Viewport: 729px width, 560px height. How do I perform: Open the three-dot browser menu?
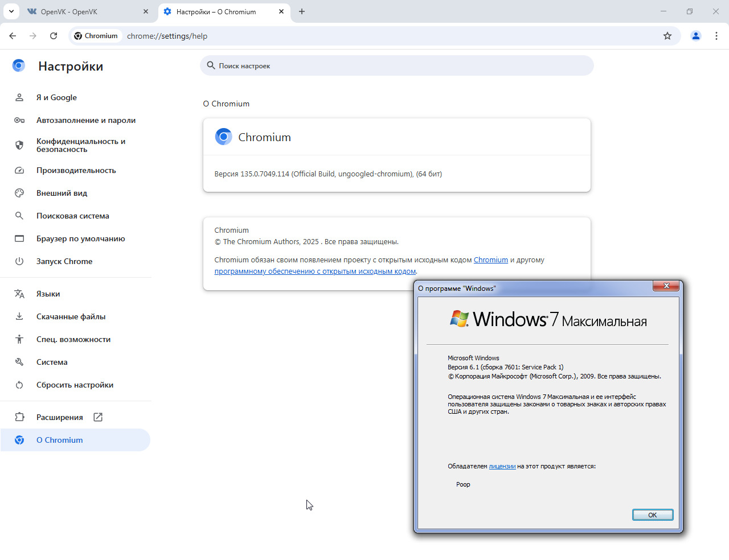716,36
